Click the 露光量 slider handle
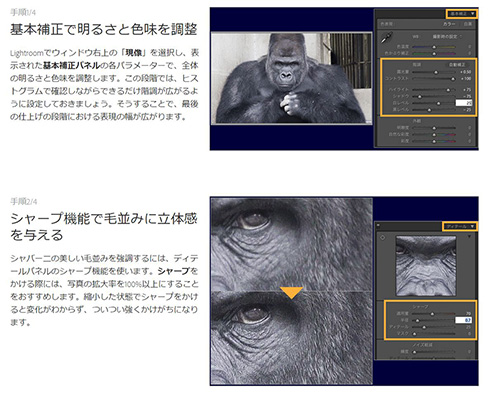 pos(436,72)
